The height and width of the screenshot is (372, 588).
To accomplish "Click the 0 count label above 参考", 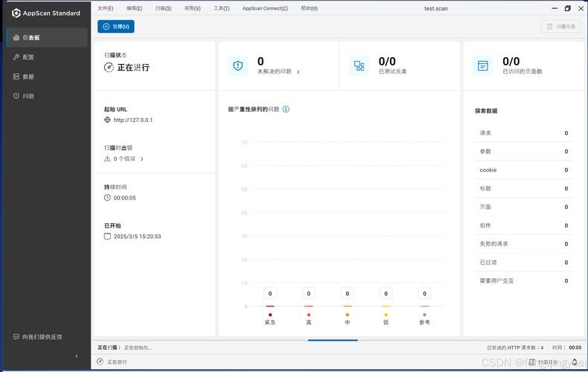I will 424,294.
